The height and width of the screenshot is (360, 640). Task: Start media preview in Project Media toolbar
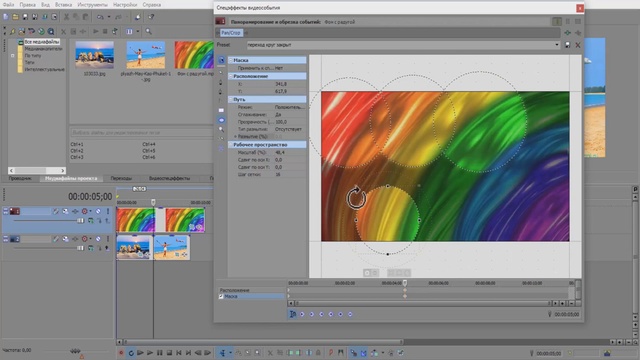tap(96, 31)
